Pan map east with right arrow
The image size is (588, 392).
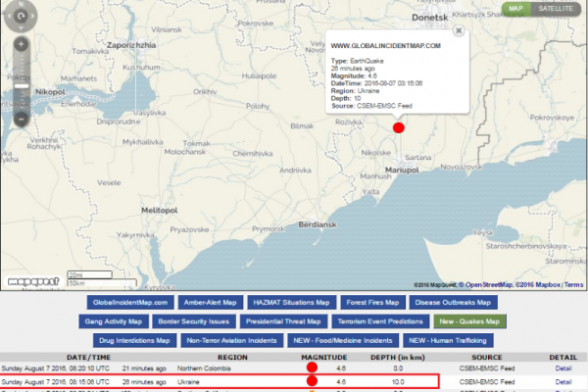(33, 13)
